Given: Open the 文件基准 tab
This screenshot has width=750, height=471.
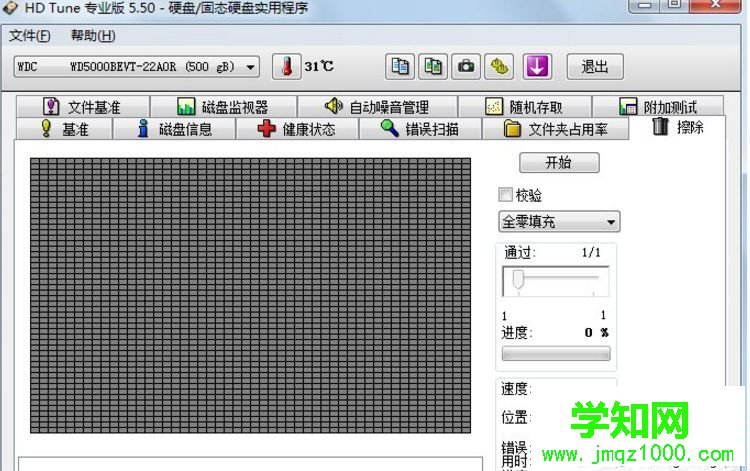Looking at the screenshot, I should pyautogui.click(x=83, y=106).
